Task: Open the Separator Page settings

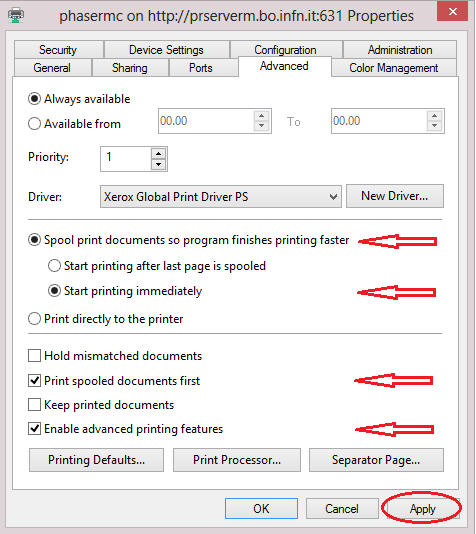Action: (376, 460)
